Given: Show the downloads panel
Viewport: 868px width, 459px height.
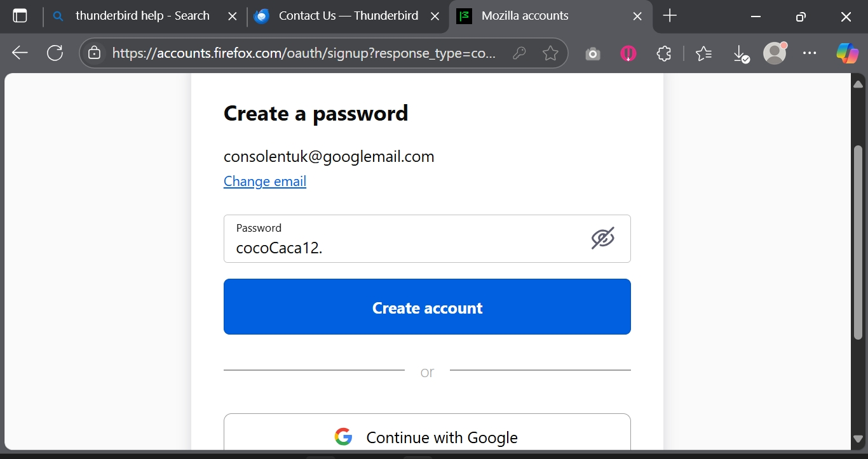Looking at the screenshot, I should (x=740, y=54).
